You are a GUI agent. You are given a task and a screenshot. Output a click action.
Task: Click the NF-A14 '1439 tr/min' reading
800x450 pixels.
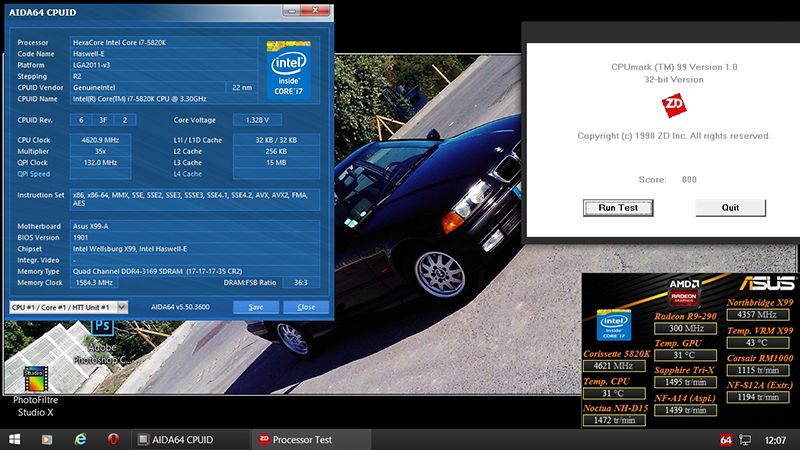click(x=686, y=410)
